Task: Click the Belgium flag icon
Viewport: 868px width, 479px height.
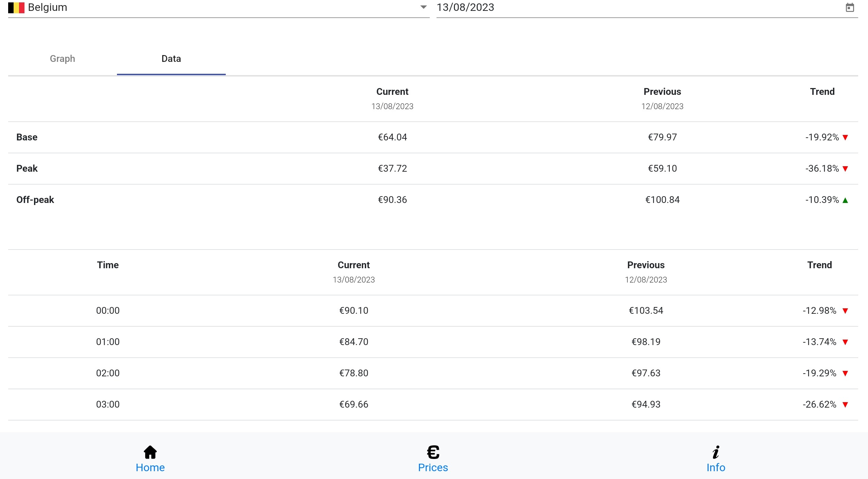Action: (16, 7)
